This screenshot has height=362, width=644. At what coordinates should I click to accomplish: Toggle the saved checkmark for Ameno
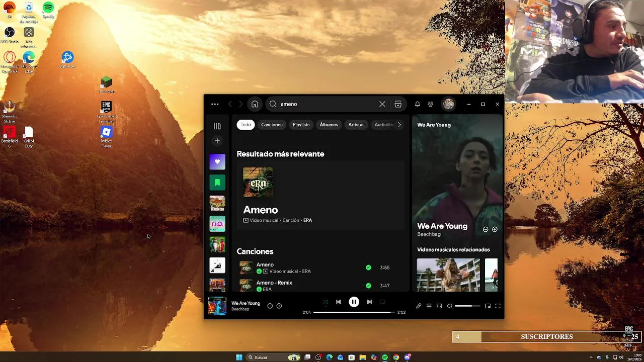[368, 267]
